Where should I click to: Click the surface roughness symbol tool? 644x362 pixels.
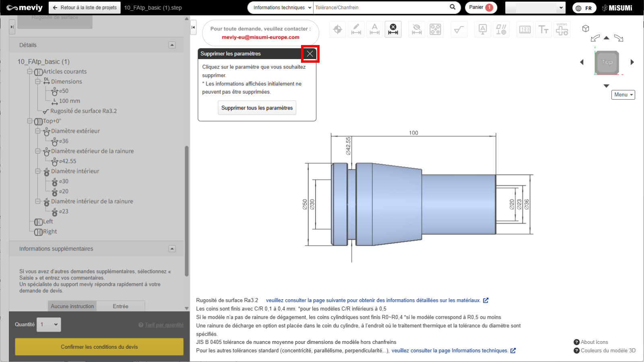pos(458,29)
